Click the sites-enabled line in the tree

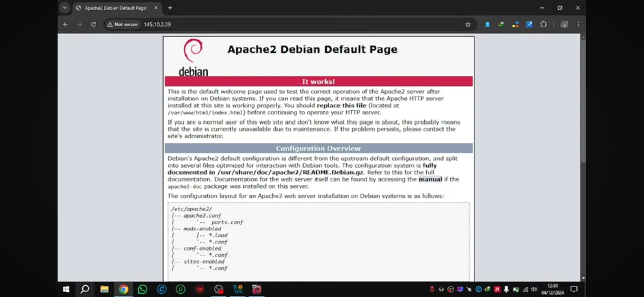pyautogui.click(x=204, y=262)
